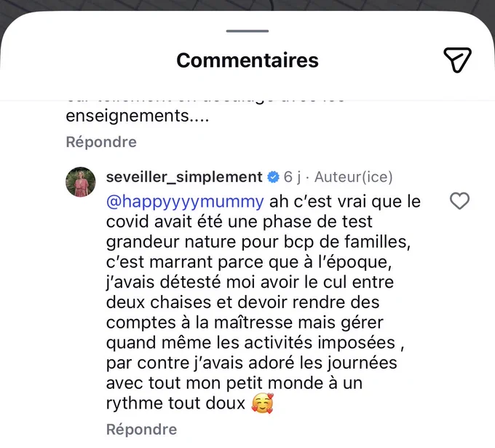Follow the @happyyyymummy mention
495x448 pixels.
[185, 202]
